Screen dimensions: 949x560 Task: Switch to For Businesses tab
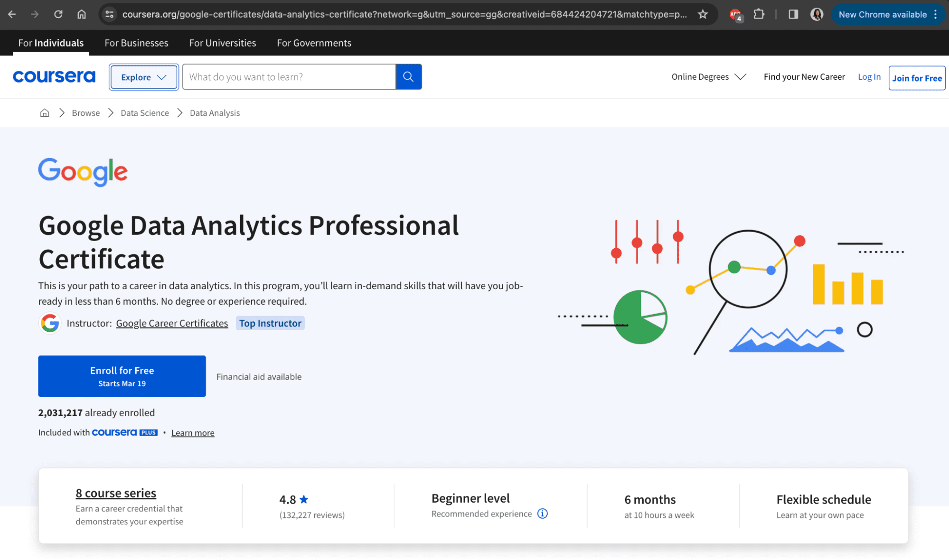[136, 43]
